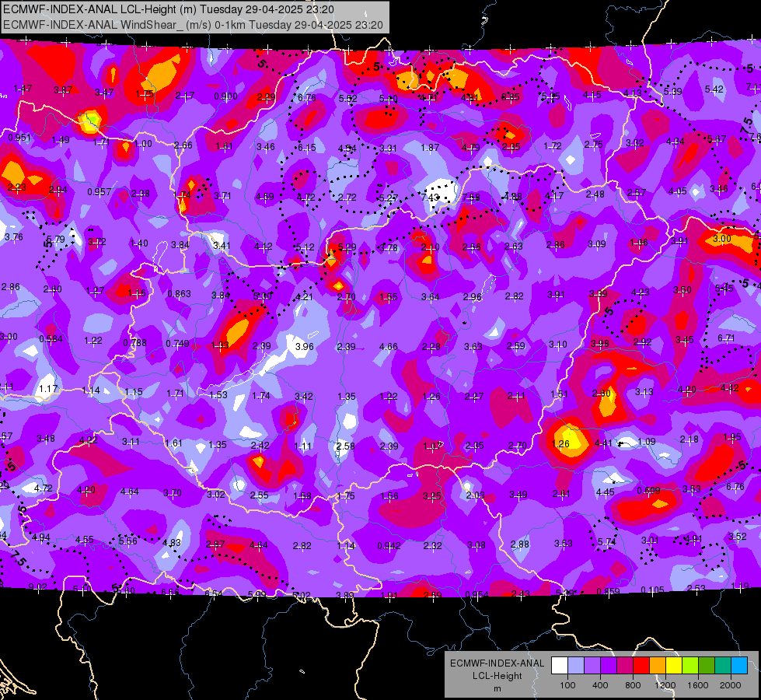The height and width of the screenshot is (700, 761).
Task: Click the wind shear value 2.58
Action: click(x=346, y=446)
